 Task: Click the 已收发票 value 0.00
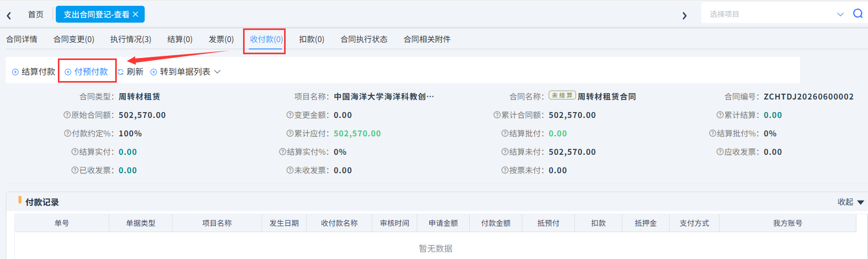click(x=128, y=170)
